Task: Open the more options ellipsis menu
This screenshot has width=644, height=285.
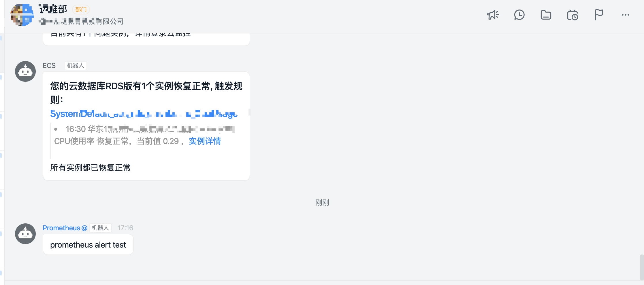Action: [625, 15]
